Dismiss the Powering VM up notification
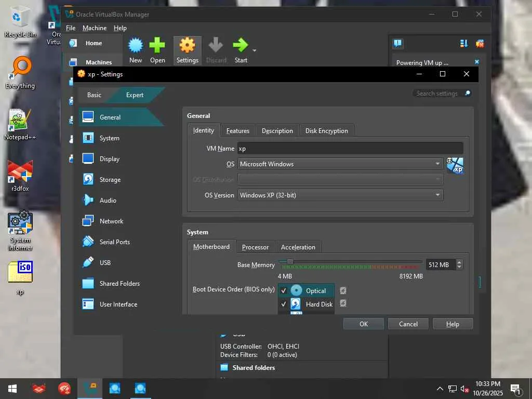 click(x=477, y=62)
